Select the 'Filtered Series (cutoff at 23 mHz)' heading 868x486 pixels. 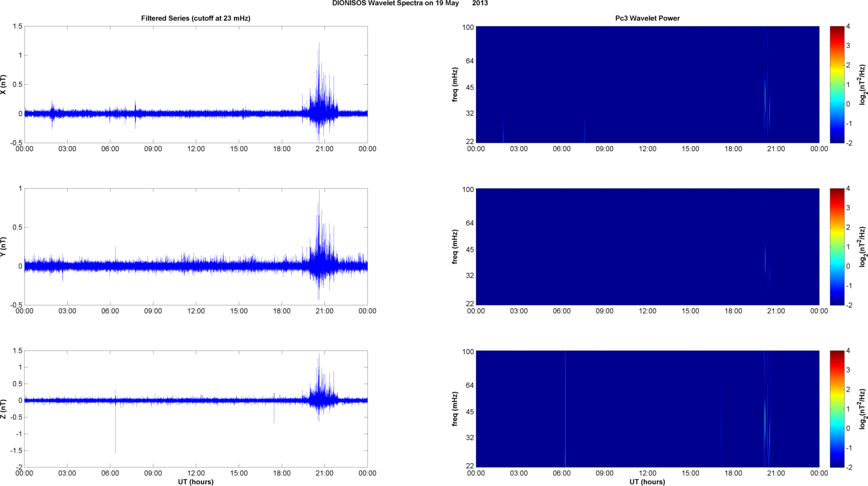pos(196,18)
